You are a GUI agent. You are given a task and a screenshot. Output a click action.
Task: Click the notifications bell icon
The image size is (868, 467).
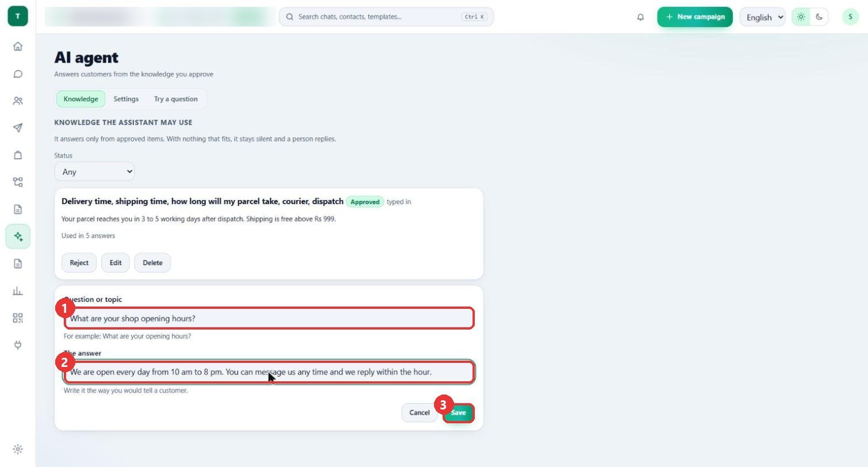tap(640, 17)
